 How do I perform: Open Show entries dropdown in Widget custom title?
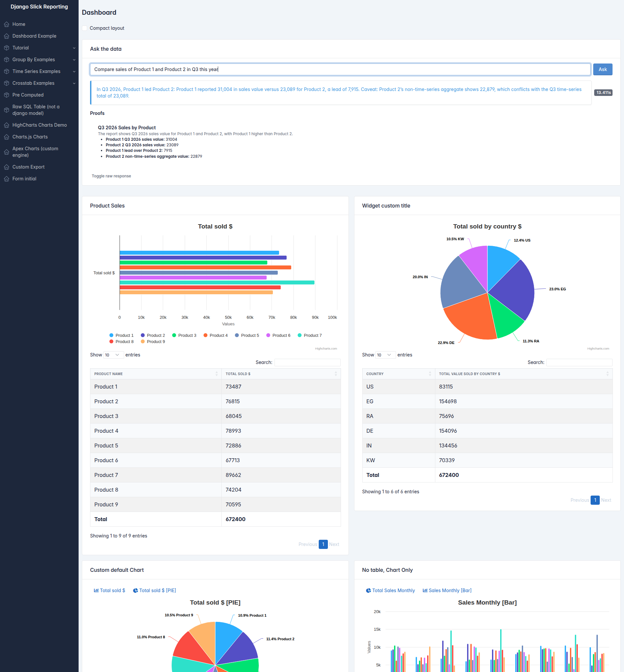point(386,355)
